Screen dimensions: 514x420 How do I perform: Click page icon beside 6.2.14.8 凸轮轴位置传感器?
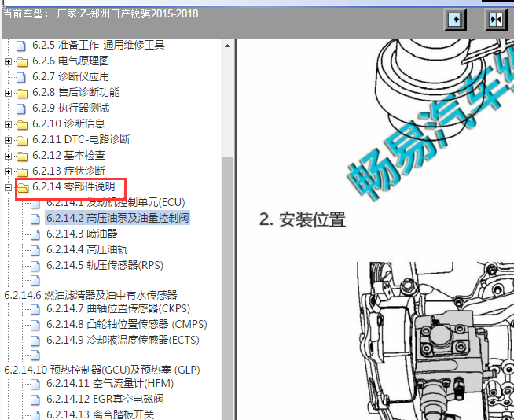(35, 325)
